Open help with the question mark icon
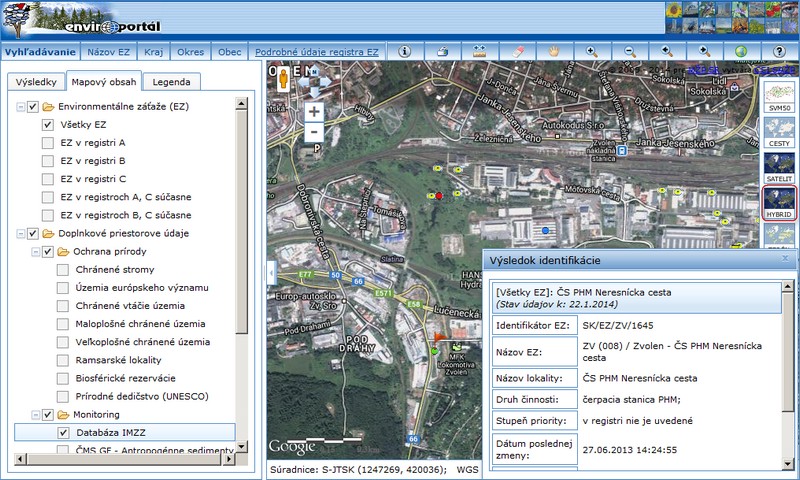800x480 pixels. [779, 52]
